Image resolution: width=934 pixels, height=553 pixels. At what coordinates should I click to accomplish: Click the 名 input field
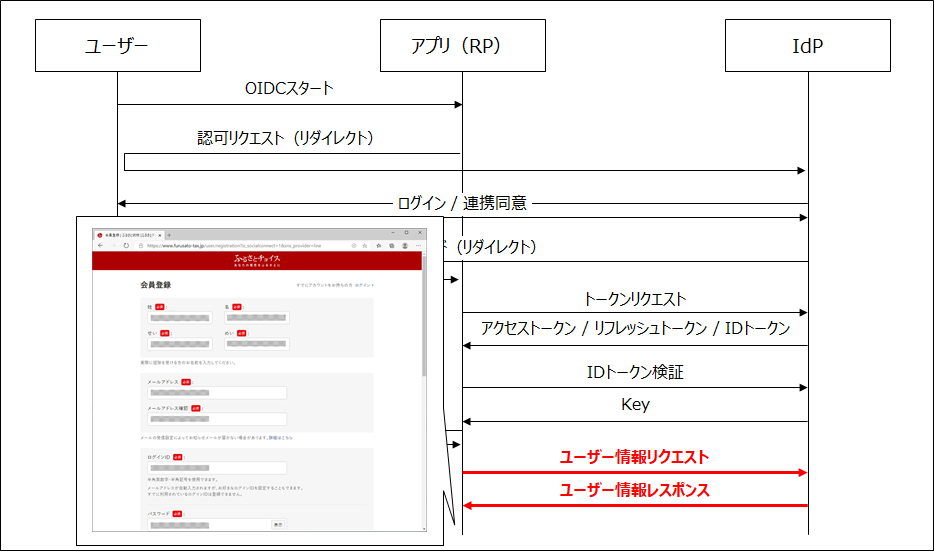(257, 318)
